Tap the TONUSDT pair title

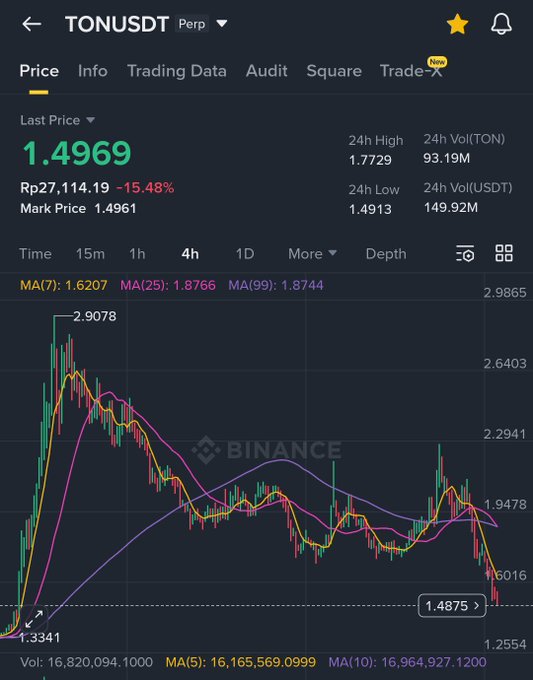click(x=117, y=24)
